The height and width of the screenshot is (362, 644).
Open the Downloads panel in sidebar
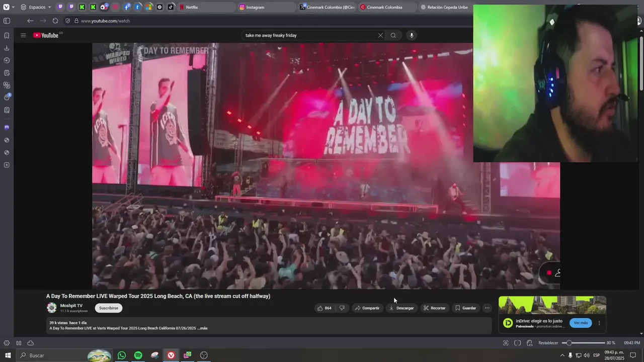[x=7, y=48]
